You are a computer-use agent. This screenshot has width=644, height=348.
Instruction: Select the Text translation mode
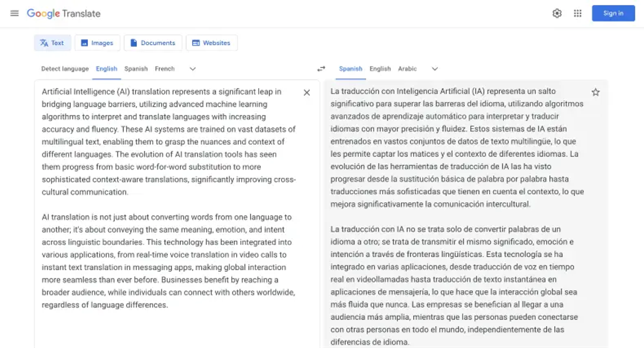click(x=52, y=43)
